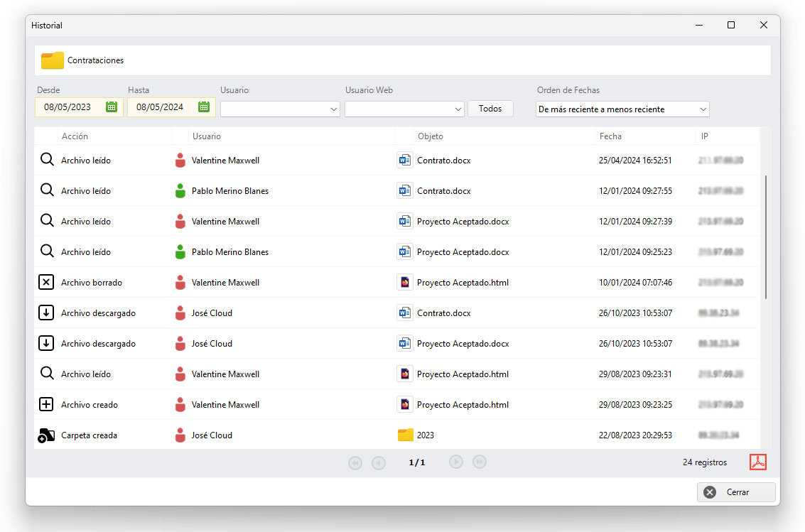Screen dimensions: 805x532
Task: Close the Historial window
Action: point(763,25)
